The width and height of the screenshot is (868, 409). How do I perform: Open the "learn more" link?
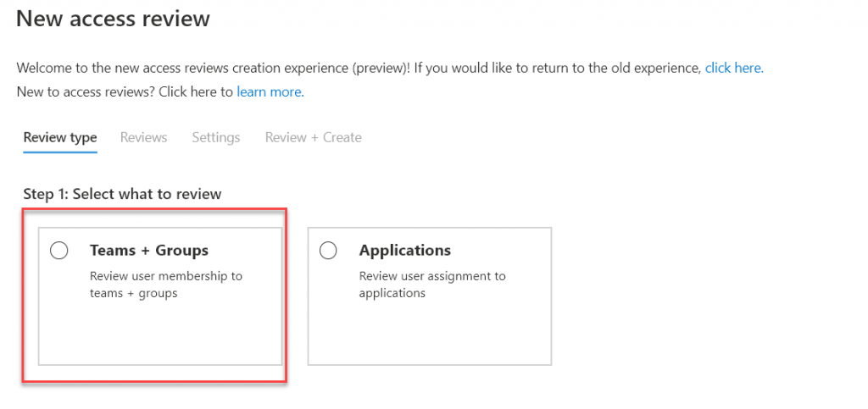tap(270, 91)
